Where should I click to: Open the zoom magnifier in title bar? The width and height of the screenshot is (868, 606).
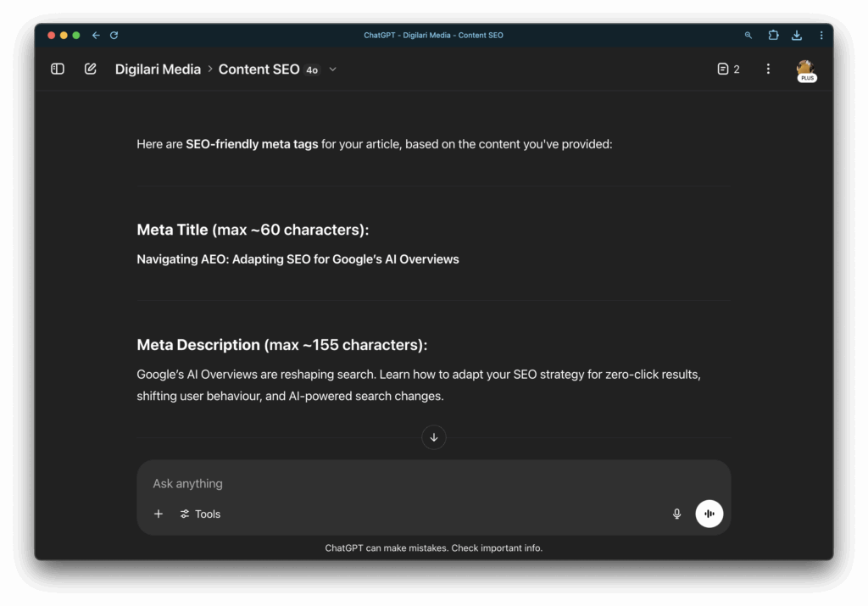click(x=748, y=35)
